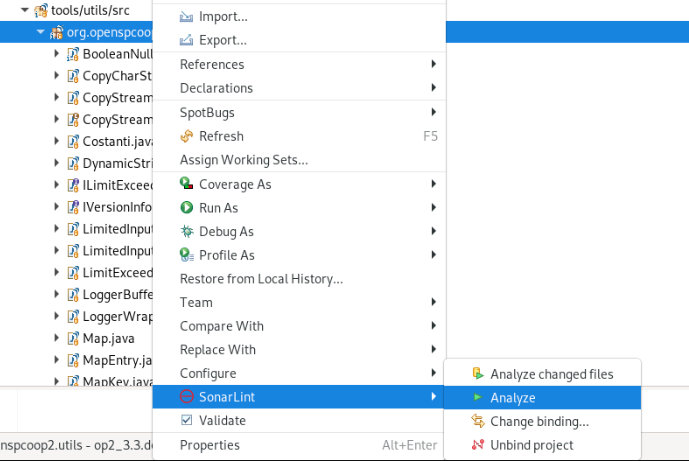Click status bar text ending utils - op2_3.3.d
This screenshot has height=461, width=689.
76,445
